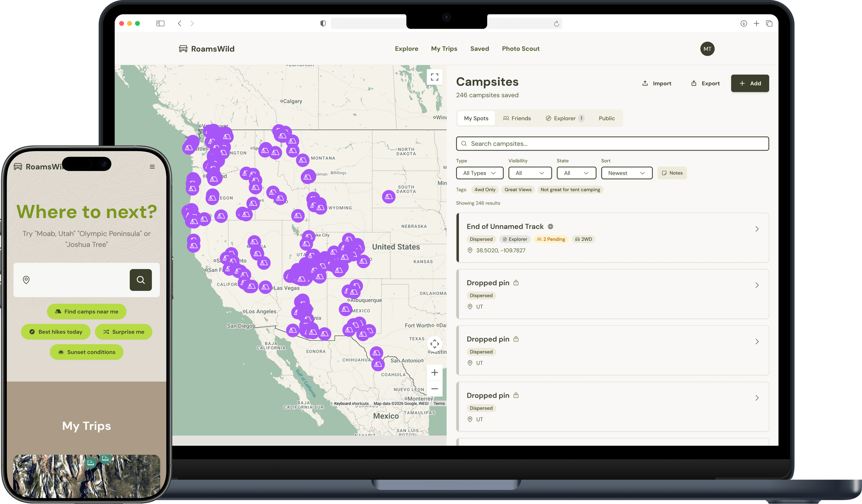Click the End of Unnamed Track title
This screenshot has height=504, width=862.
pos(505,227)
